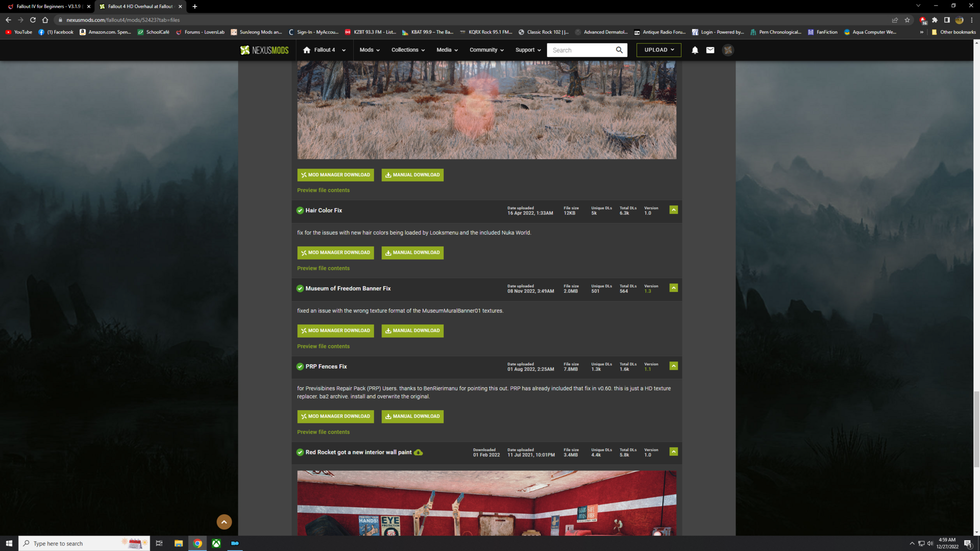Open Xbox app from the taskbar
Screen dimensions: 980x551
(216, 543)
